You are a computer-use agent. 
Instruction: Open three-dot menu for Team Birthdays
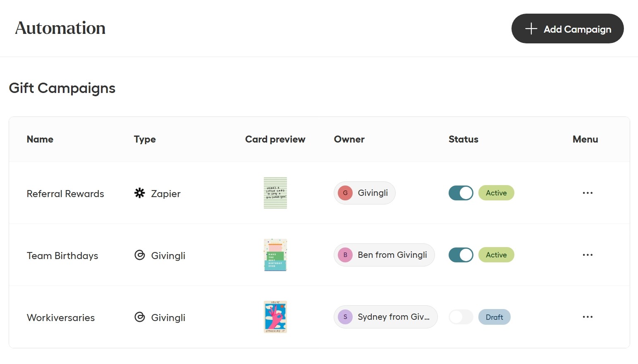[588, 255]
